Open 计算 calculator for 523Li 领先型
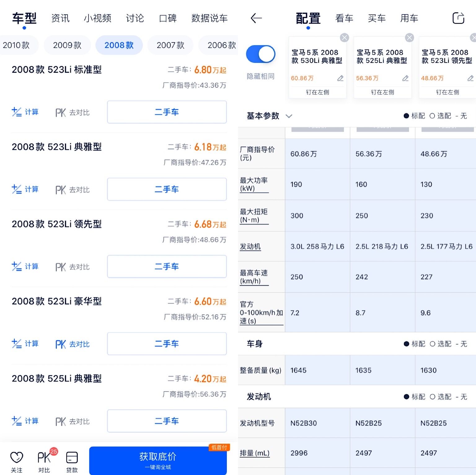 pos(25,266)
